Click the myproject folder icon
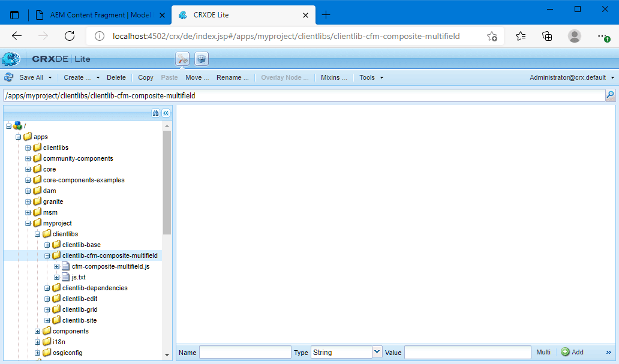619x364 pixels. click(37, 222)
